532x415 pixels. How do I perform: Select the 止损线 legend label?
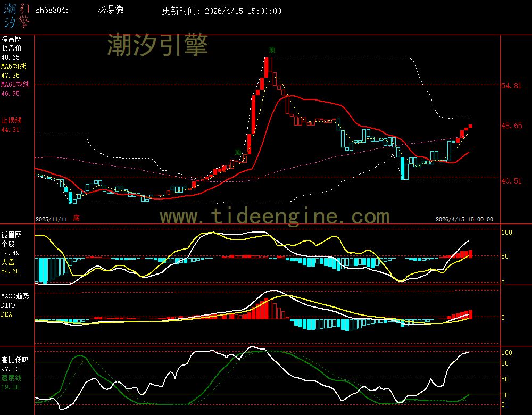point(11,120)
